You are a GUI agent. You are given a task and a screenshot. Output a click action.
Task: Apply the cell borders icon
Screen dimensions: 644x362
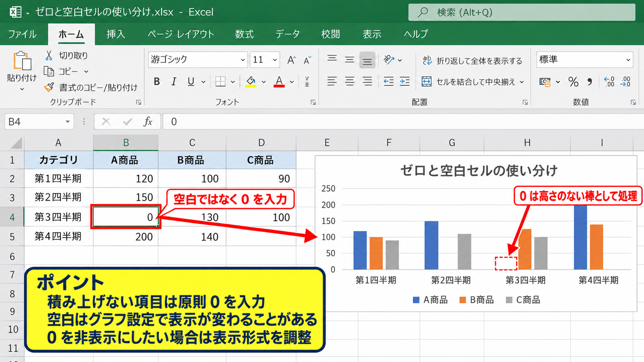220,82
